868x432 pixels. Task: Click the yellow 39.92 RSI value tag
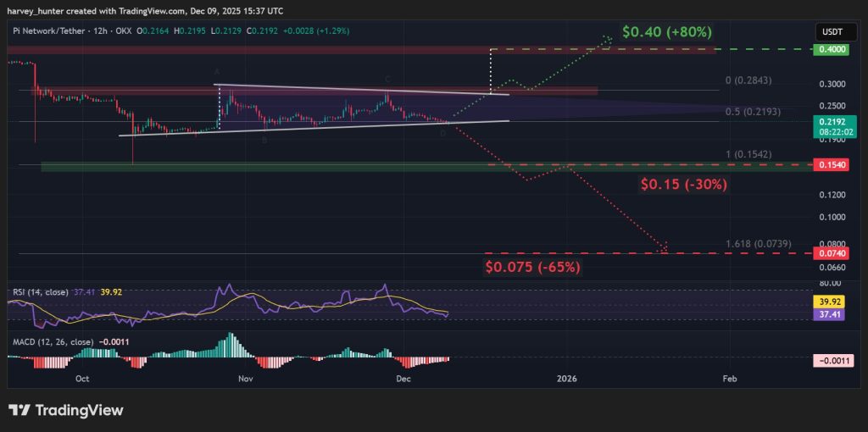[831, 301]
